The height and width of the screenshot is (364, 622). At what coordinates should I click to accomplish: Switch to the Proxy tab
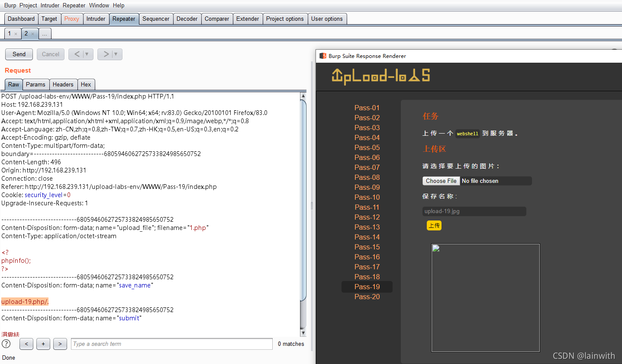[72, 19]
